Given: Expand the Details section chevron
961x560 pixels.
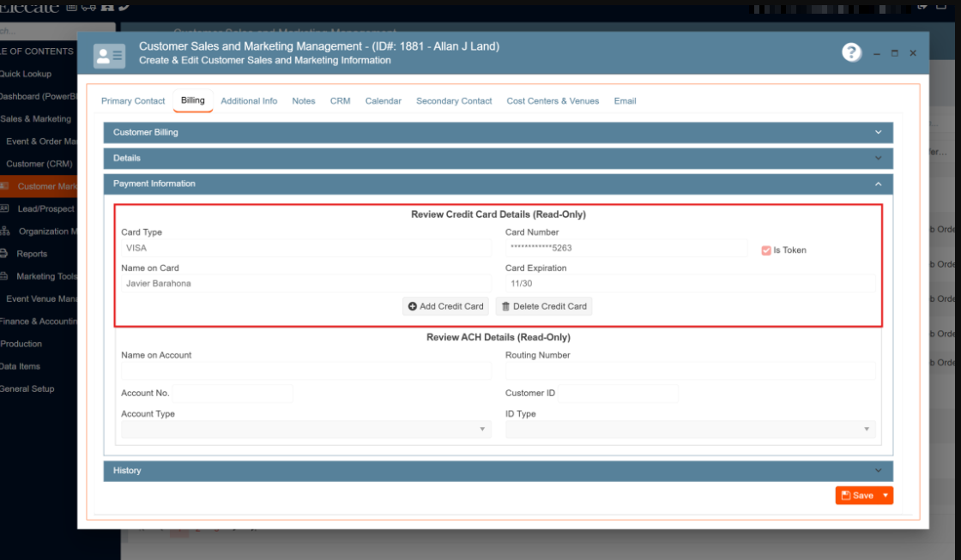Looking at the screenshot, I should coord(878,158).
